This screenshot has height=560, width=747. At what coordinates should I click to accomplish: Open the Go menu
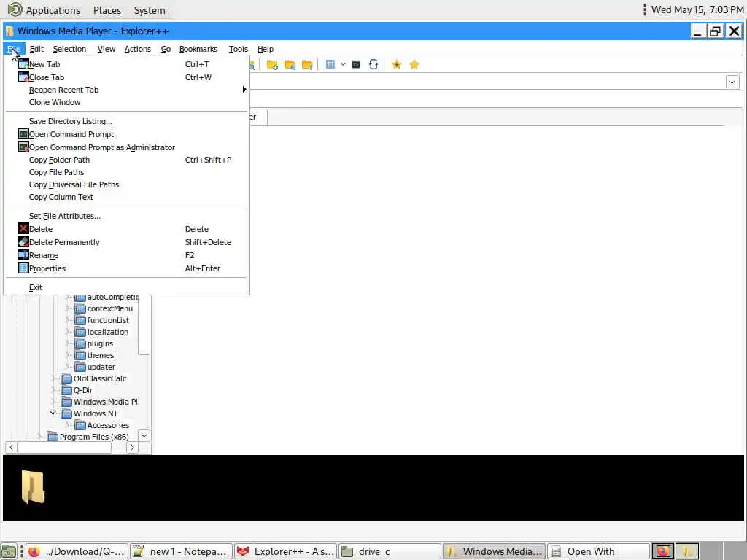tap(166, 49)
